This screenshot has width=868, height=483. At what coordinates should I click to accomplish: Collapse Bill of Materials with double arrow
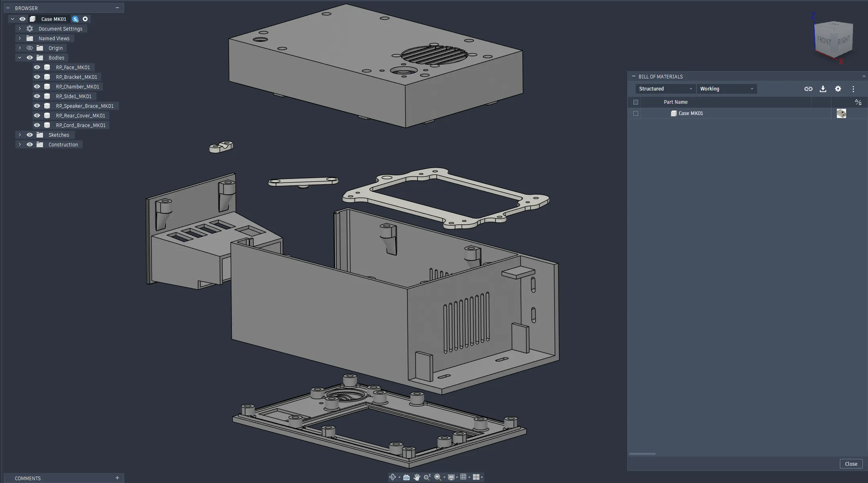pos(864,76)
